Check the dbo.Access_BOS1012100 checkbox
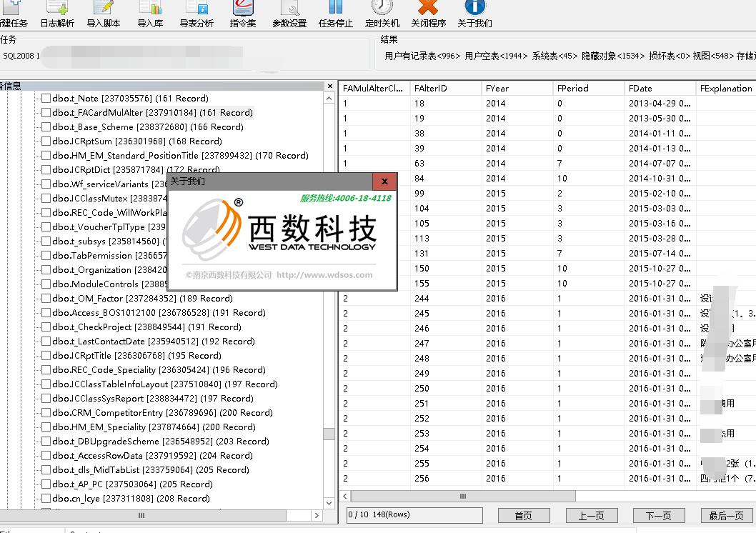 46,313
